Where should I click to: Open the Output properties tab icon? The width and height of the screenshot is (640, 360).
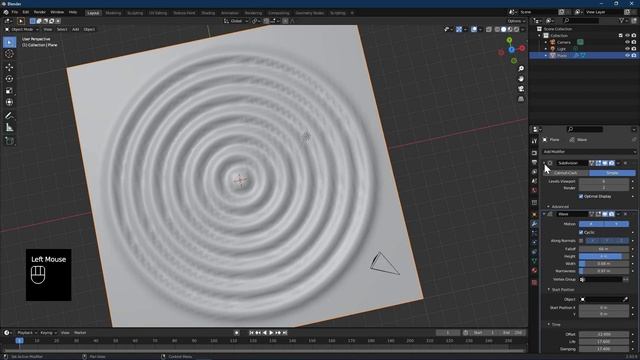point(534,162)
